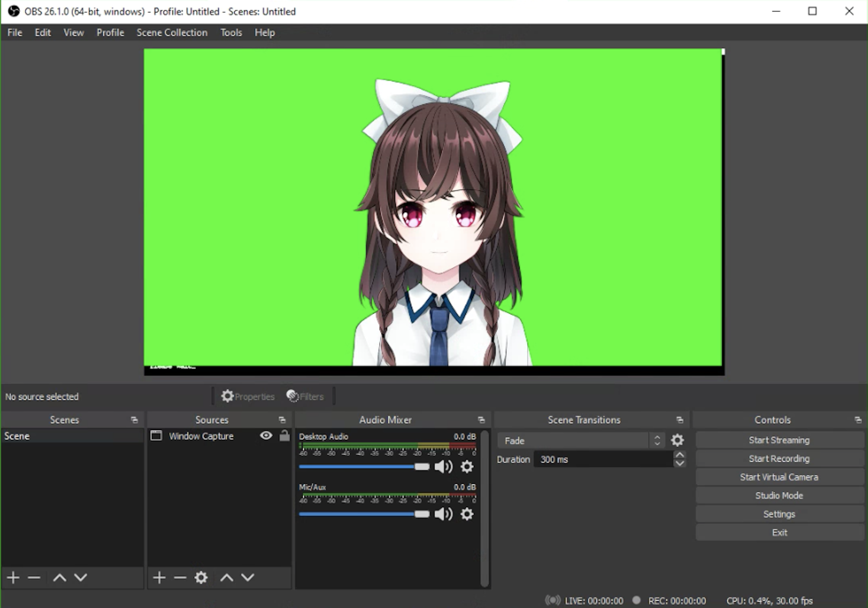
Task: Open source properties gear in Sources toolbar
Action: click(x=201, y=577)
